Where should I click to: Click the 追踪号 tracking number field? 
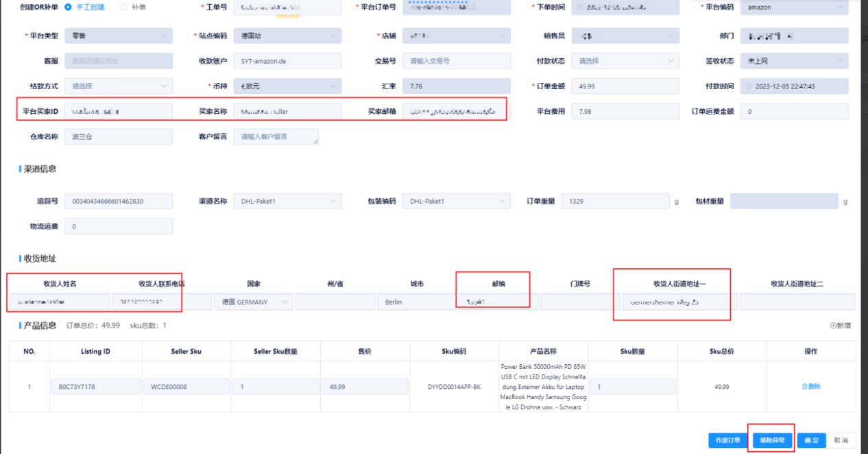click(x=119, y=201)
